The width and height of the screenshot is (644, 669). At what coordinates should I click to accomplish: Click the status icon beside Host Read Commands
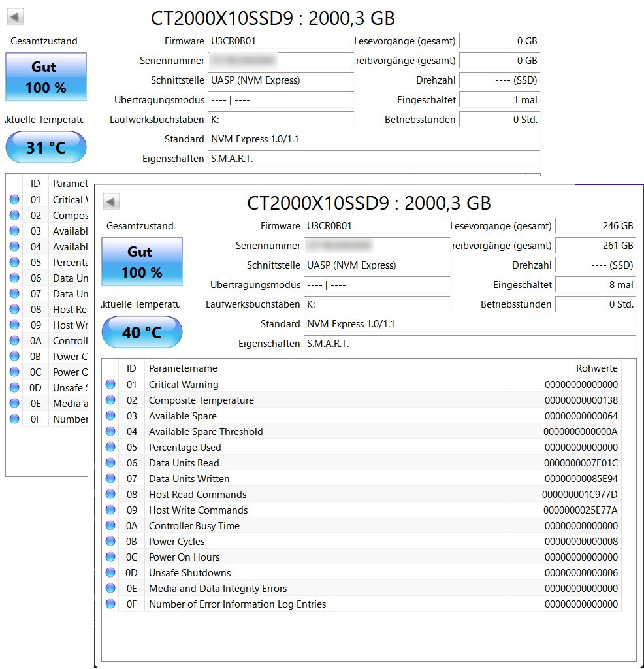coord(110,495)
